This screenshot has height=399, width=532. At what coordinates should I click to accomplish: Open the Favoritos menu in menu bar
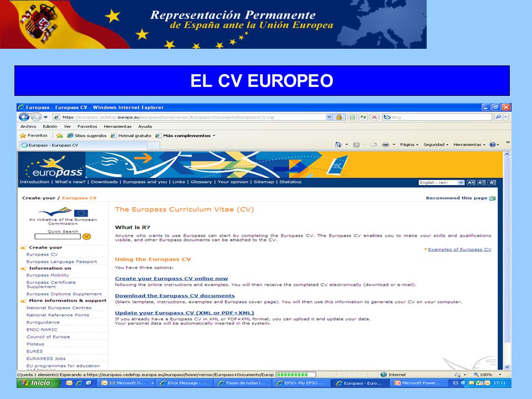[x=87, y=126]
